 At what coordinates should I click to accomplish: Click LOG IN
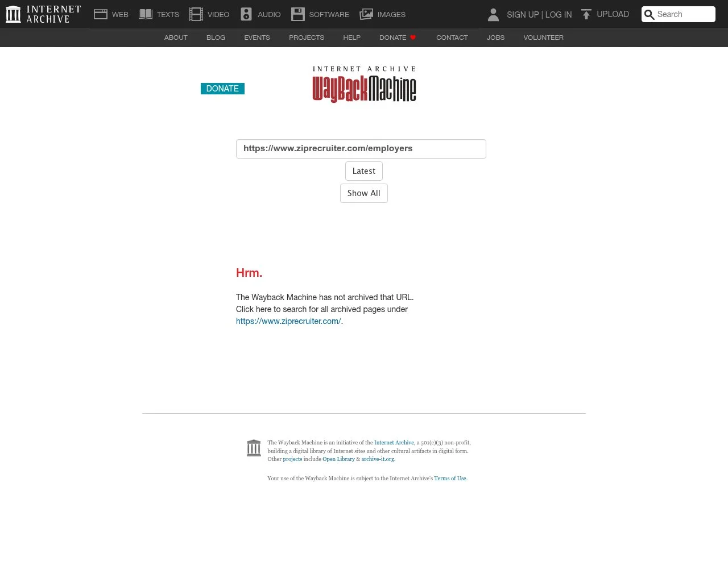(559, 15)
